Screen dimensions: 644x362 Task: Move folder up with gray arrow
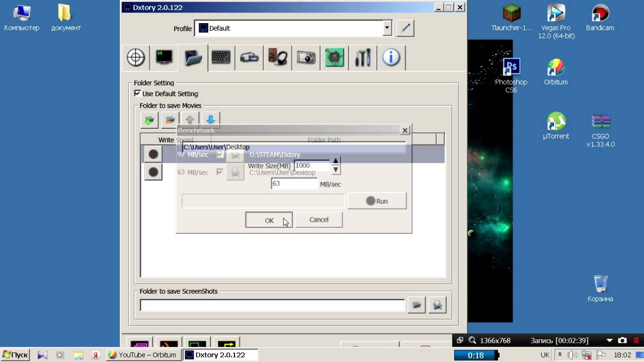click(190, 119)
